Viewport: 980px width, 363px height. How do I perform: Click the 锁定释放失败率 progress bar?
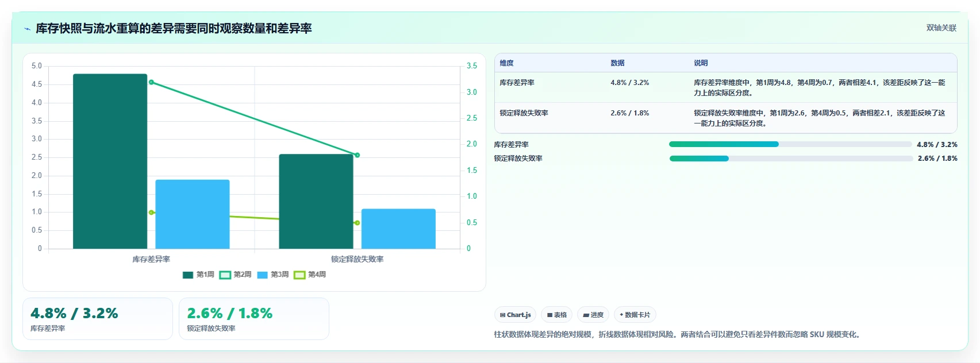pyautogui.click(x=790, y=159)
